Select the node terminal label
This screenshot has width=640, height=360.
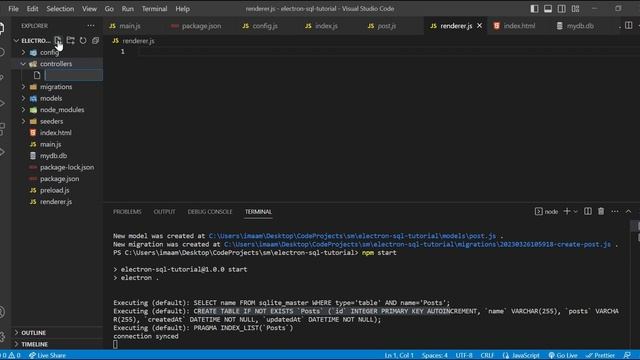click(x=547, y=211)
